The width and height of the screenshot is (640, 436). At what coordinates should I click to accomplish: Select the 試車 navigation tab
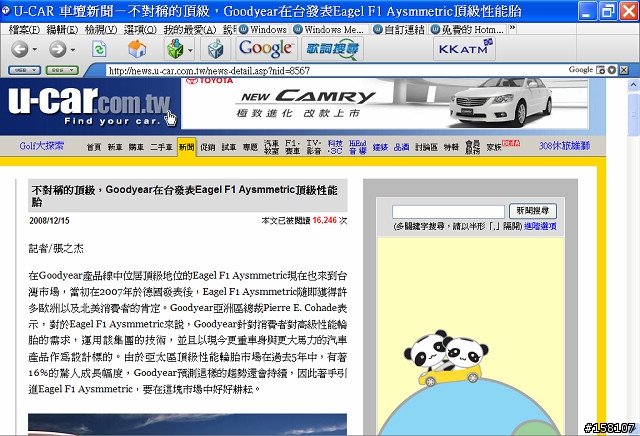229,147
